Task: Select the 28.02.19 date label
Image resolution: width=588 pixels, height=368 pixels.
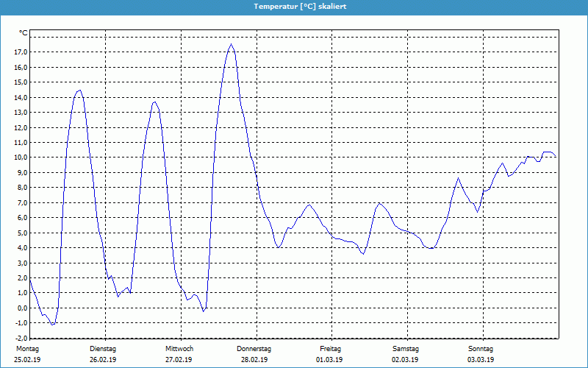Action: 254,360
